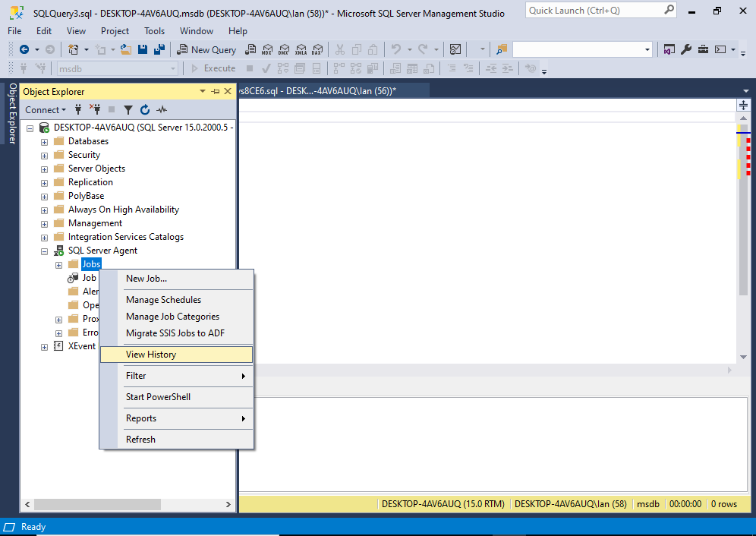Expand the Security folder node

[x=44, y=156]
